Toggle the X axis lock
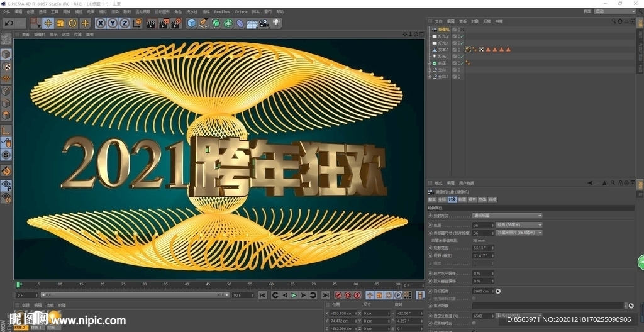The image size is (644, 332). [x=100, y=23]
